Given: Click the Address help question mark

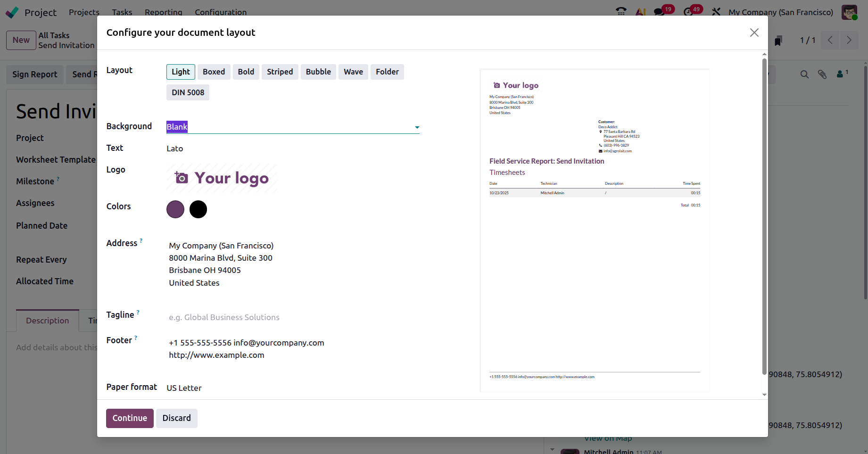Looking at the screenshot, I should pyautogui.click(x=141, y=240).
